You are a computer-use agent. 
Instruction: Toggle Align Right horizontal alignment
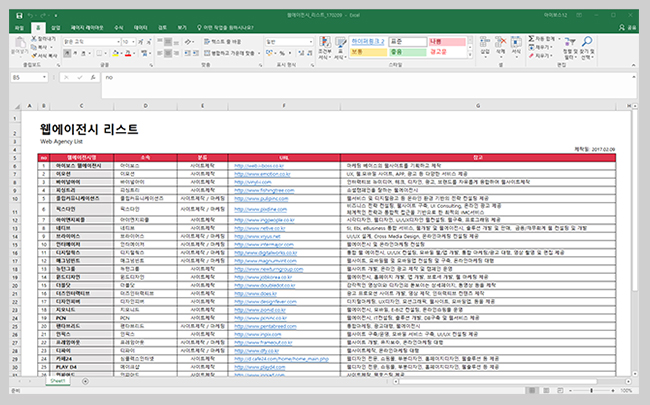coord(176,53)
